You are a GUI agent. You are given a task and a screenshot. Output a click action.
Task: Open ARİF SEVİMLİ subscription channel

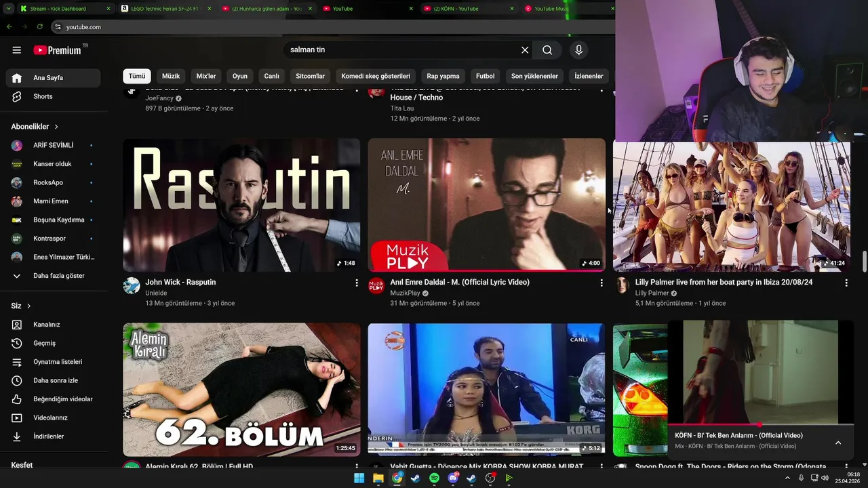(53, 145)
